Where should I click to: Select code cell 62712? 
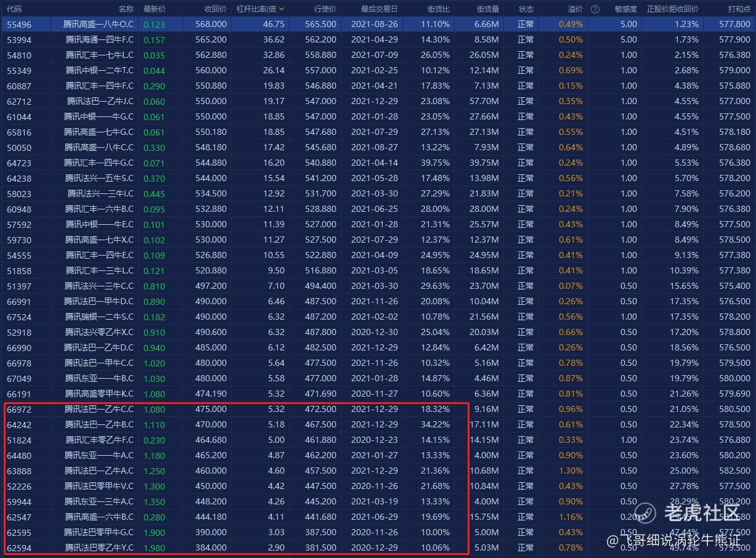point(19,101)
